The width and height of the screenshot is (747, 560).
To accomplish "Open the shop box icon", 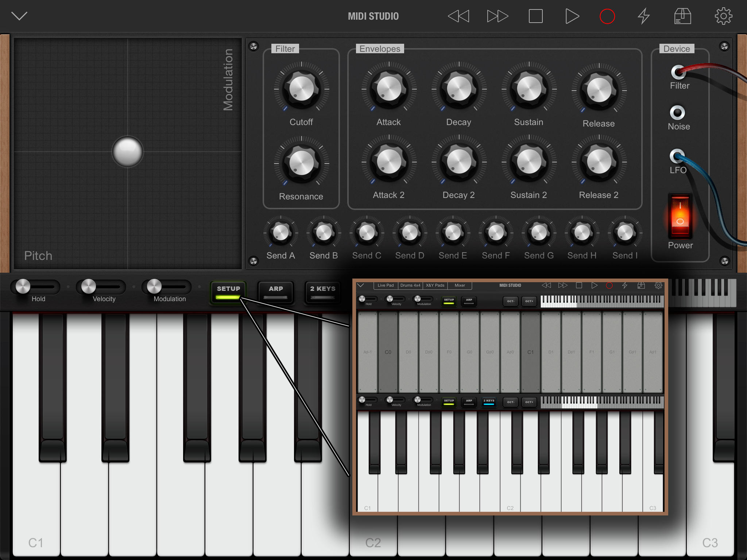I will [682, 16].
